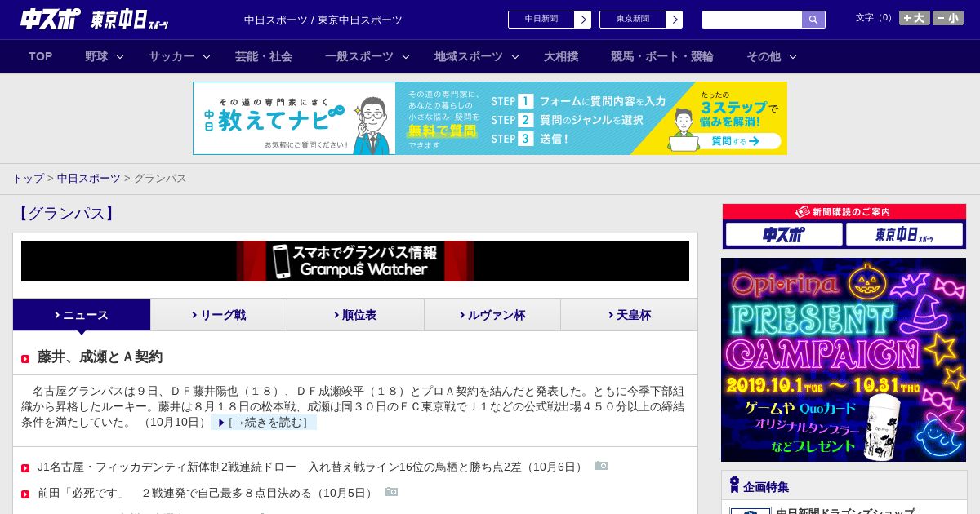The width and height of the screenshot is (980, 514).
Task: Click the 企画特集 ribbon icon
Action: coord(734,485)
